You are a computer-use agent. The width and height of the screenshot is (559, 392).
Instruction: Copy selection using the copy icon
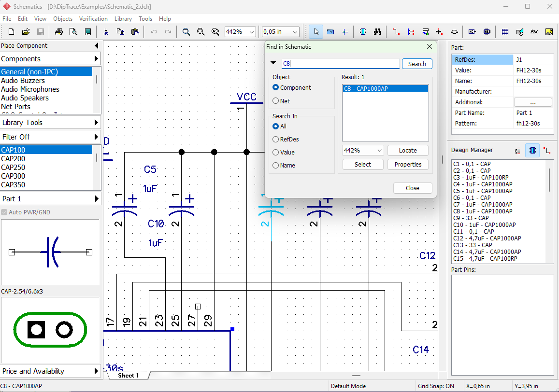click(120, 32)
